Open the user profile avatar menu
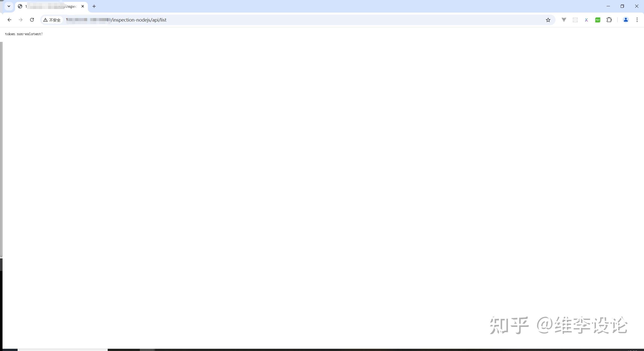644x351 pixels. click(x=626, y=20)
